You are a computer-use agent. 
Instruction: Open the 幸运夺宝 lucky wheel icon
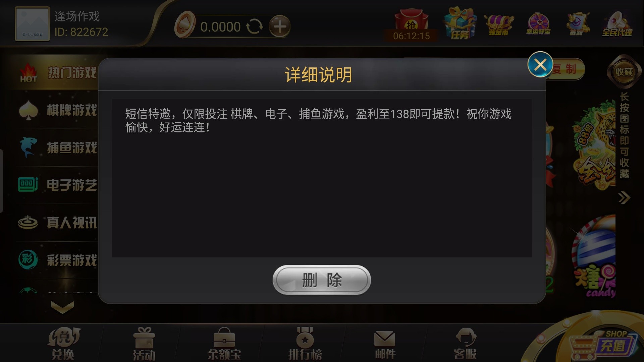pos(538,24)
